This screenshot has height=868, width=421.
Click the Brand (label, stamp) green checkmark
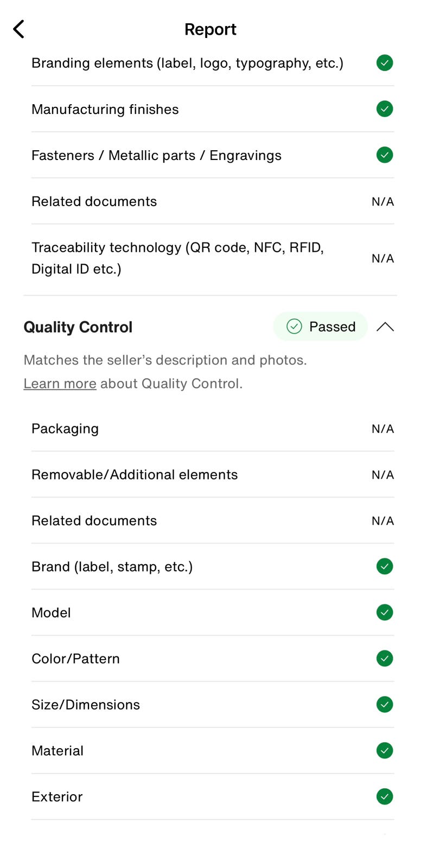point(385,566)
